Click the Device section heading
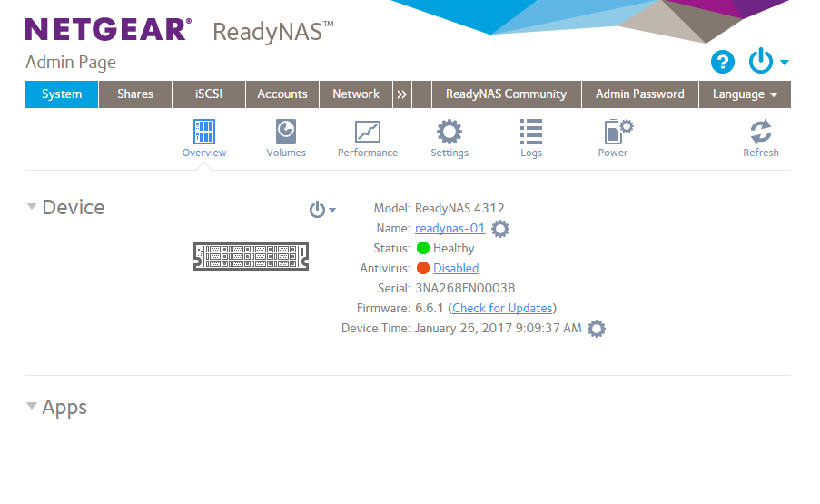This screenshot has height=504, width=820. (74, 208)
